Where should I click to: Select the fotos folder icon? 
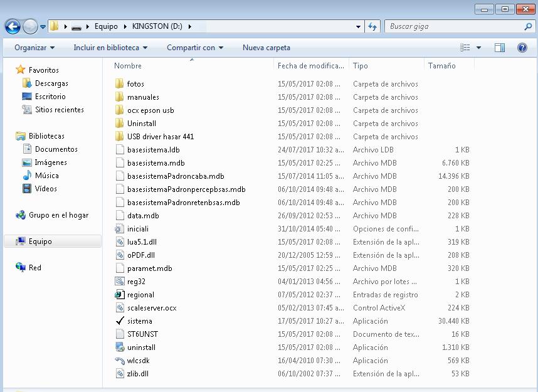point(119,84)
